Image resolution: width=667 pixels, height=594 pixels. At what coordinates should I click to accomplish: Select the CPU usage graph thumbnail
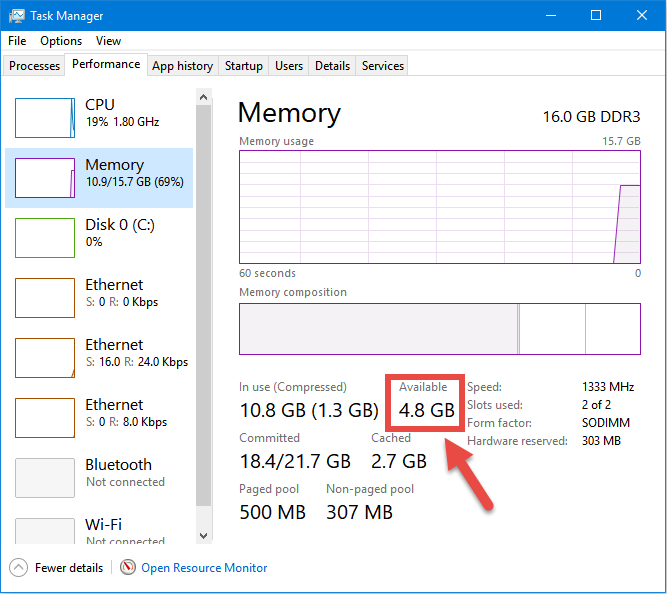tap(45, 118)
